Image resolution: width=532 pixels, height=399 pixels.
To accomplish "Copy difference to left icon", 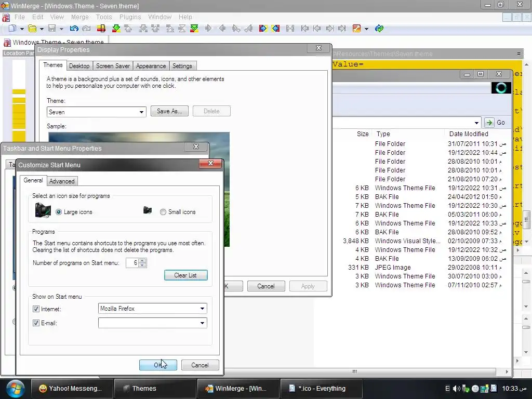I will click(222, 29).
